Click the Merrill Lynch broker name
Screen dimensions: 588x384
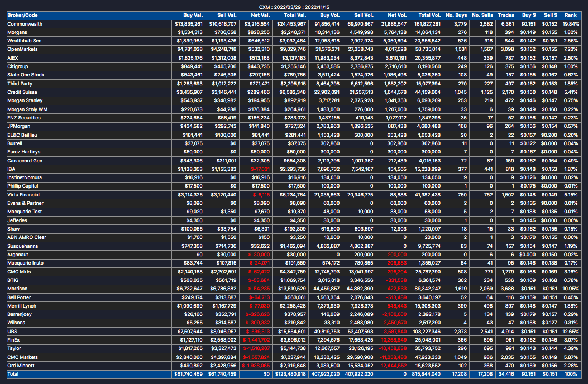tap(22, 306)
